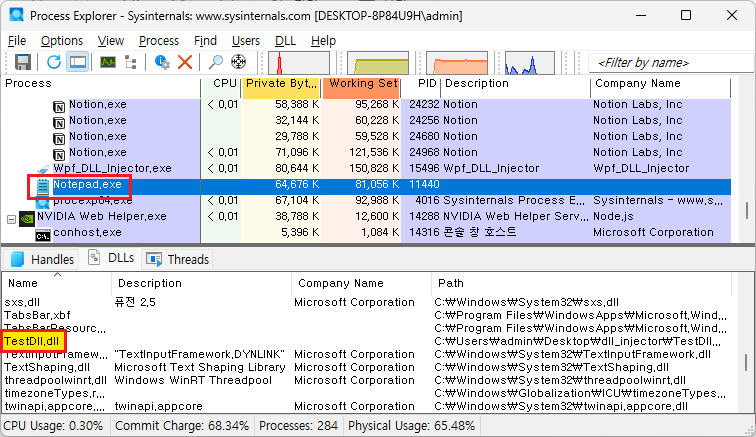Sort DLL list by the Name column

22,283
